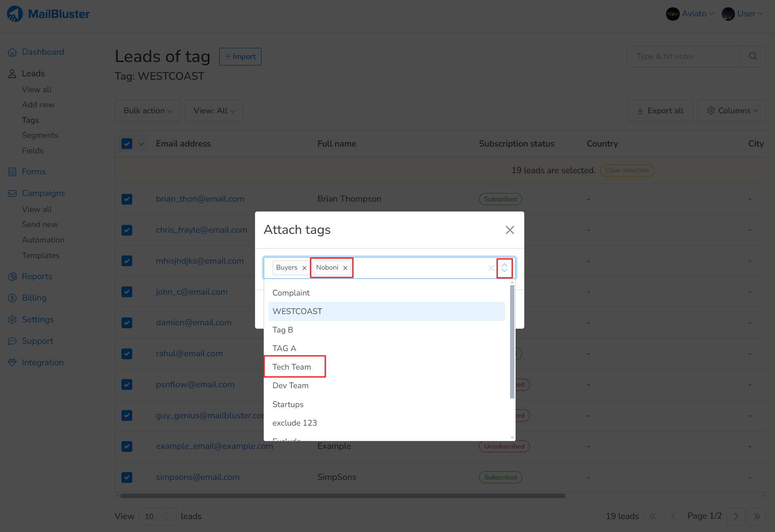Clear all selected tags in field
Image resolution: width=775 pixels, height=532 pixels.
(491, 268)
